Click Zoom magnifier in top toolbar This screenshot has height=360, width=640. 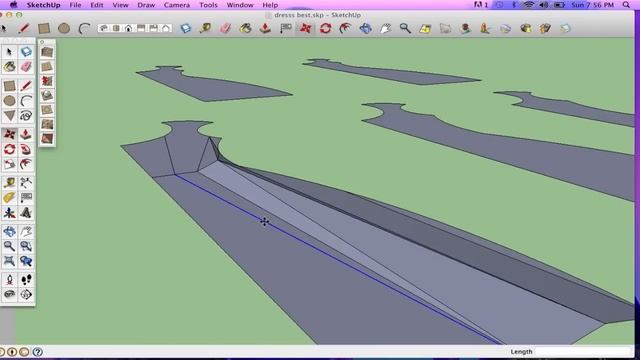click(405, 28)
